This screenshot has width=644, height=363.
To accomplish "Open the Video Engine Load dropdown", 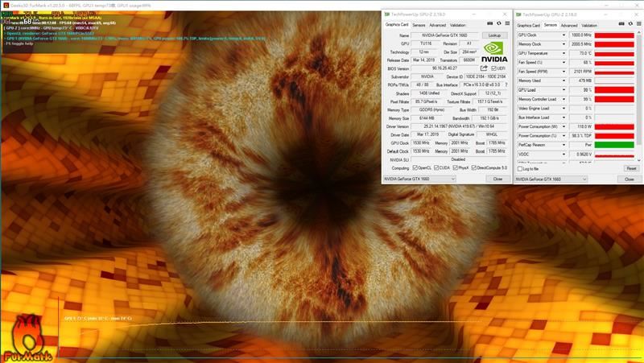I will (x=563, y=109).
